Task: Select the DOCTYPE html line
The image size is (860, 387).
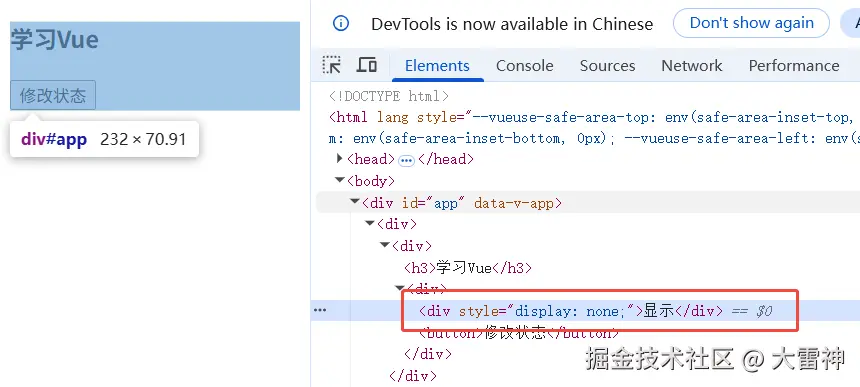Action: [389, 96]
